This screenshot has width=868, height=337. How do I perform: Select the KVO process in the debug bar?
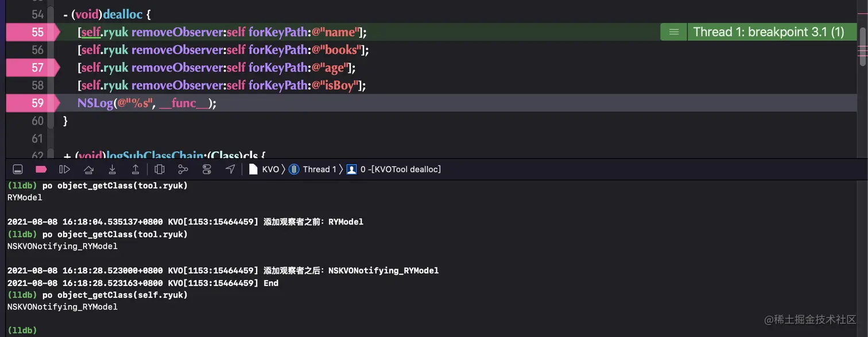tap(264, 169)
